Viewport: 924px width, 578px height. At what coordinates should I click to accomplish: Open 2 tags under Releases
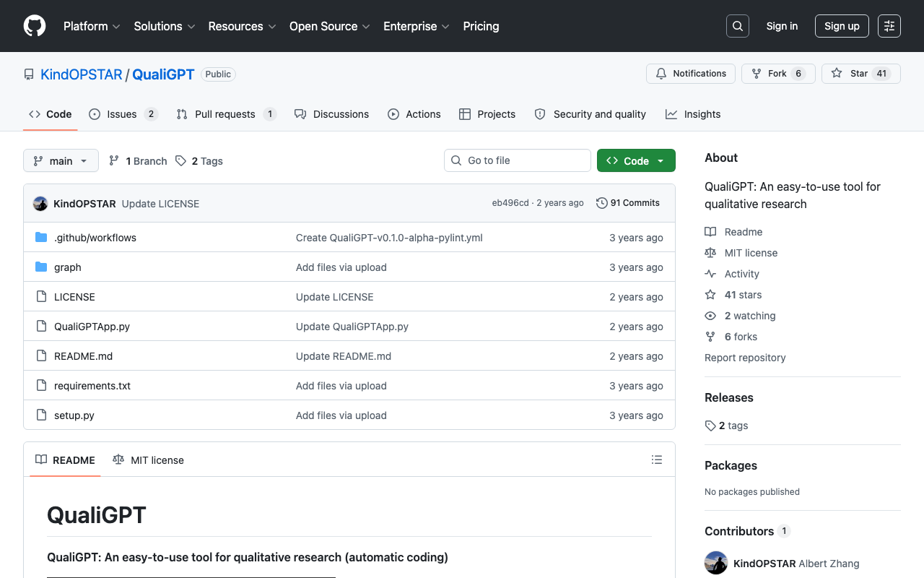[726, 426]
